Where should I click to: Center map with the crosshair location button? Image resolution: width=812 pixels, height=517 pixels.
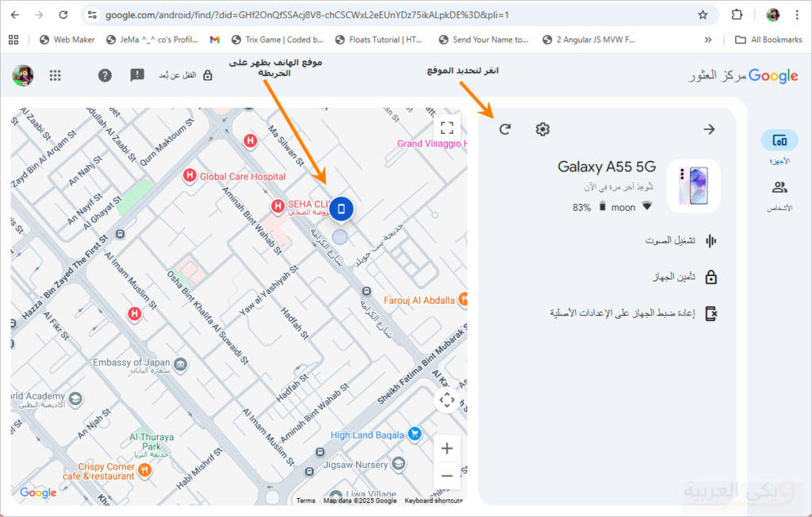[x=447, y=400]
